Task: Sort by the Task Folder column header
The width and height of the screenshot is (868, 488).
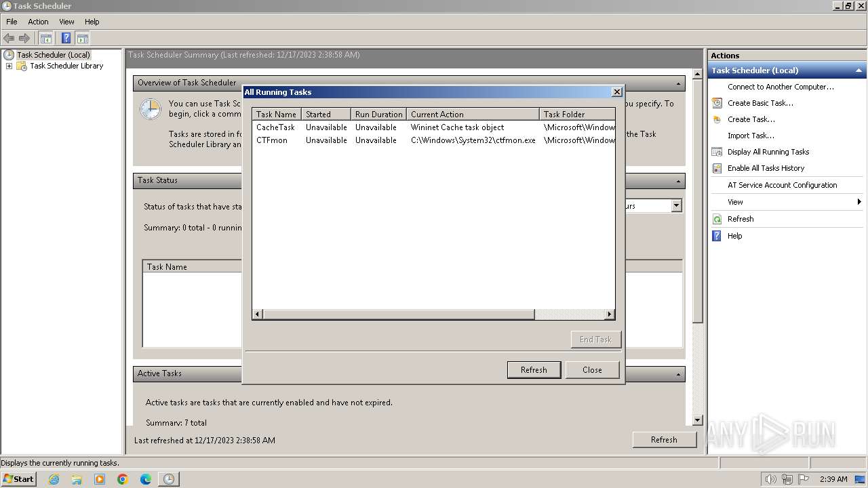Action: (577, 114)
